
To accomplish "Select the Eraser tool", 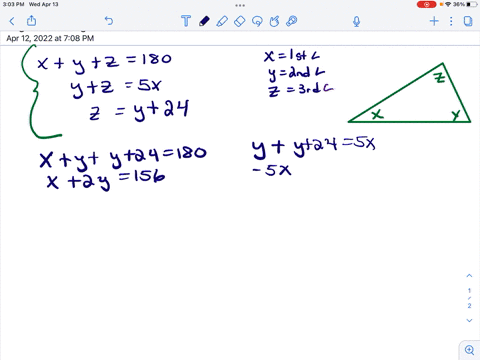I will 240,21.
